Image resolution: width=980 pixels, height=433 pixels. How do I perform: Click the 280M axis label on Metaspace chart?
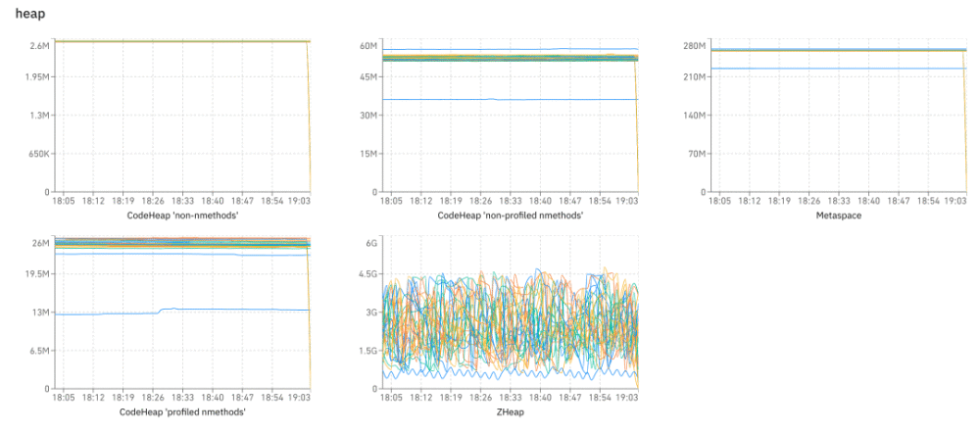pos(695,46)
